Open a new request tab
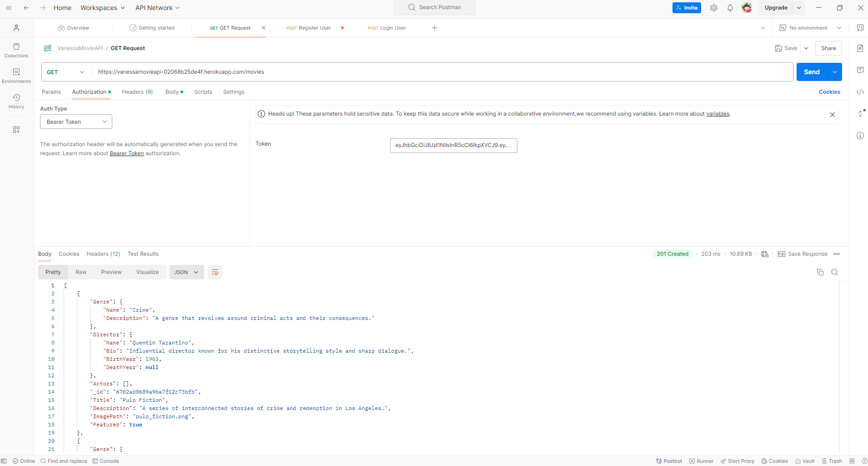868x466 pixels. tap(435, 28)
